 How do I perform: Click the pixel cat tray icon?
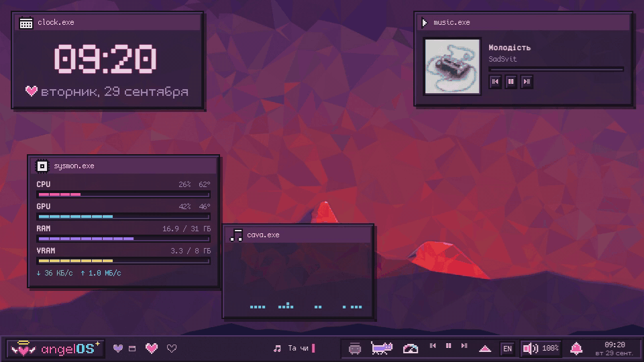pyautogui.click(x=382, y=348)
